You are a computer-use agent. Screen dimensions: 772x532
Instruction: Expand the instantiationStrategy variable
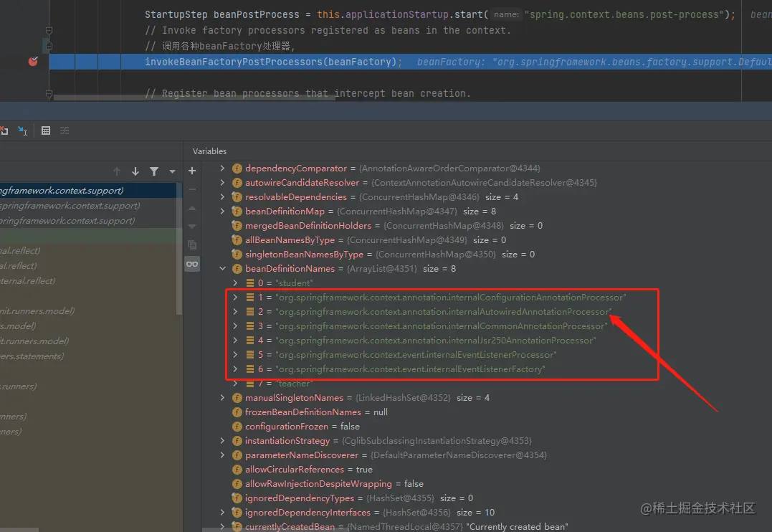coord(222,441)
